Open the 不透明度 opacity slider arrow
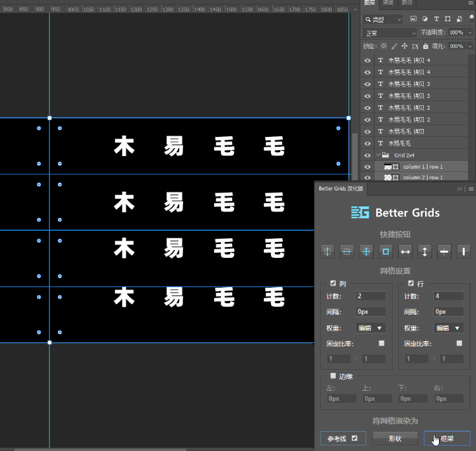This screenshot has height=451, width=476. point(470,32)
